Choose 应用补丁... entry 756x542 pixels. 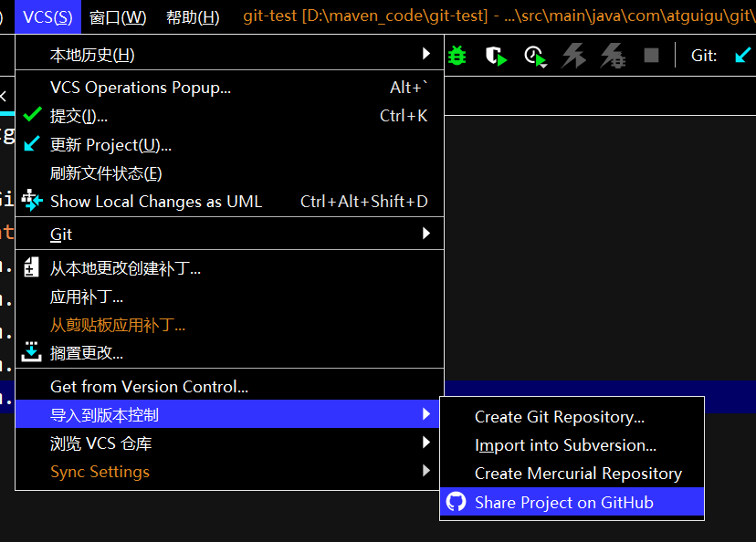pyautogui.click(x=229, y=297)
